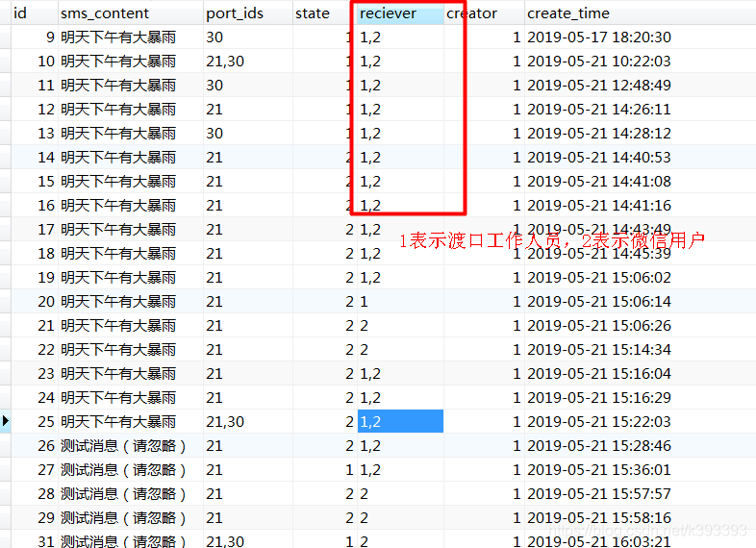Click the state column header
This screenshot has width=756, height=548.
tap(324, 13)
